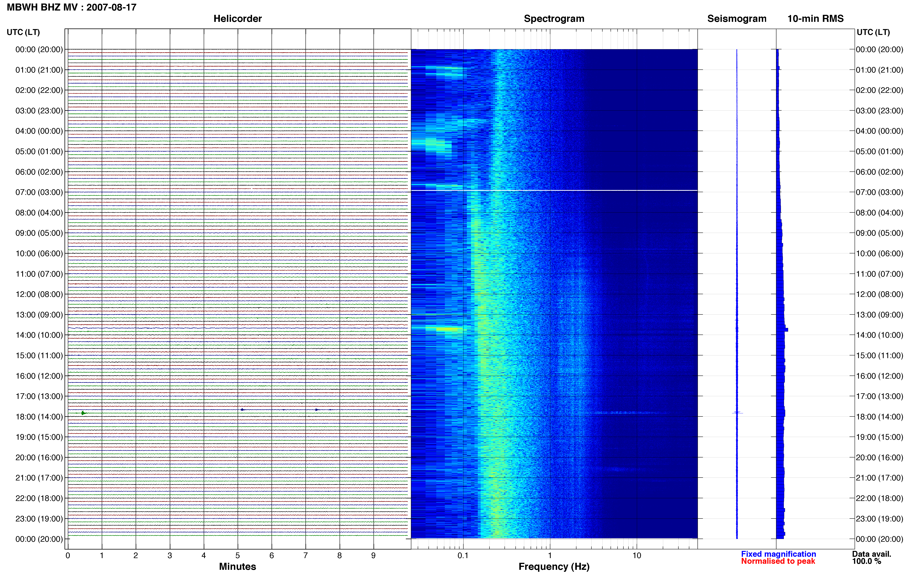Click the 'Minutes' x-axis label

(237, 566)
